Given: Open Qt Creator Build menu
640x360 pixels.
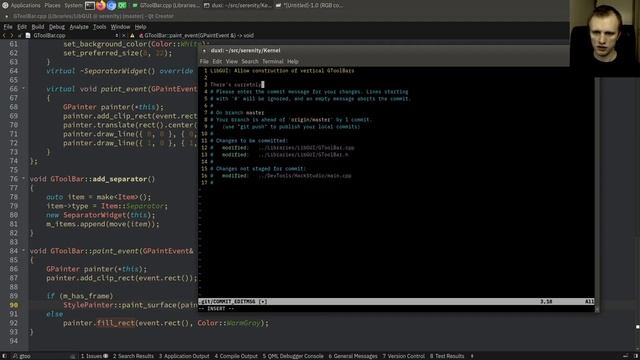Looking at the screenshot, I should (38, 27).
